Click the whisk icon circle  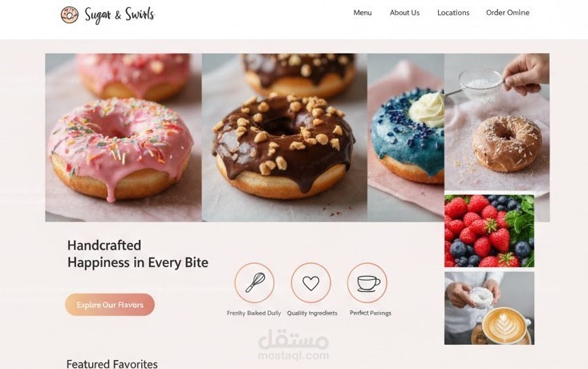254,282
